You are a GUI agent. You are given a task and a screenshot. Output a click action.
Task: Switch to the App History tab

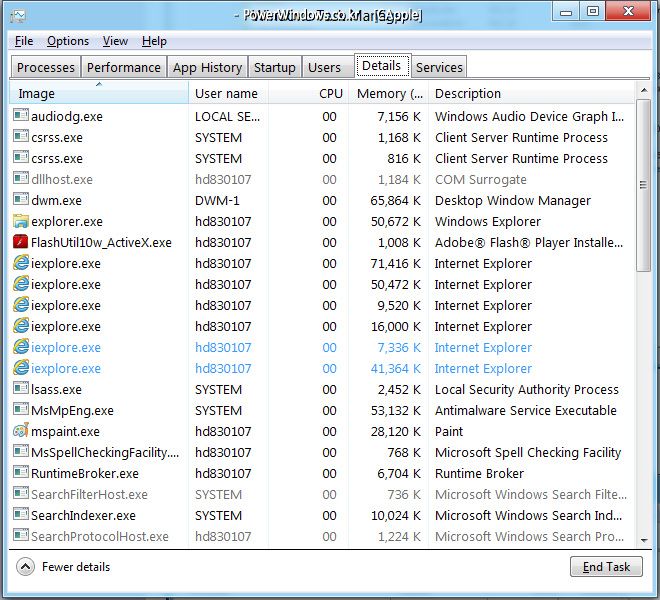(208, 67)
